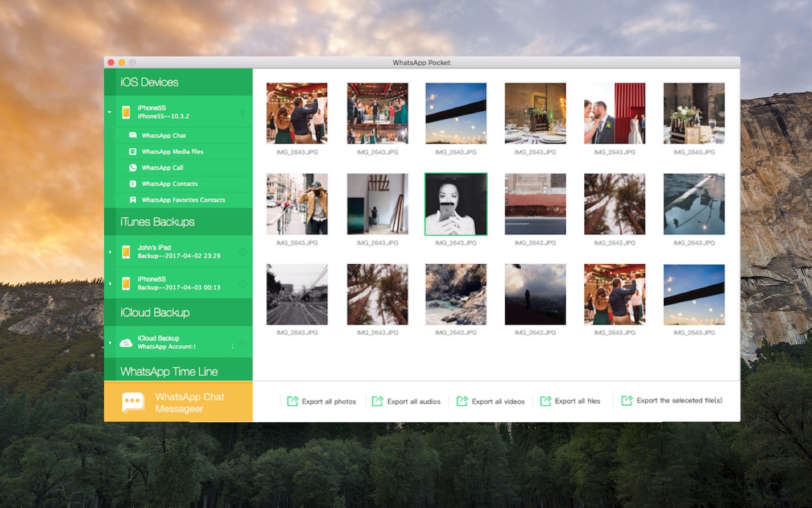Viewport: 812px width, 508px height.
Task: Expand the John's iPad backup entry
Action: pos(110,252)
